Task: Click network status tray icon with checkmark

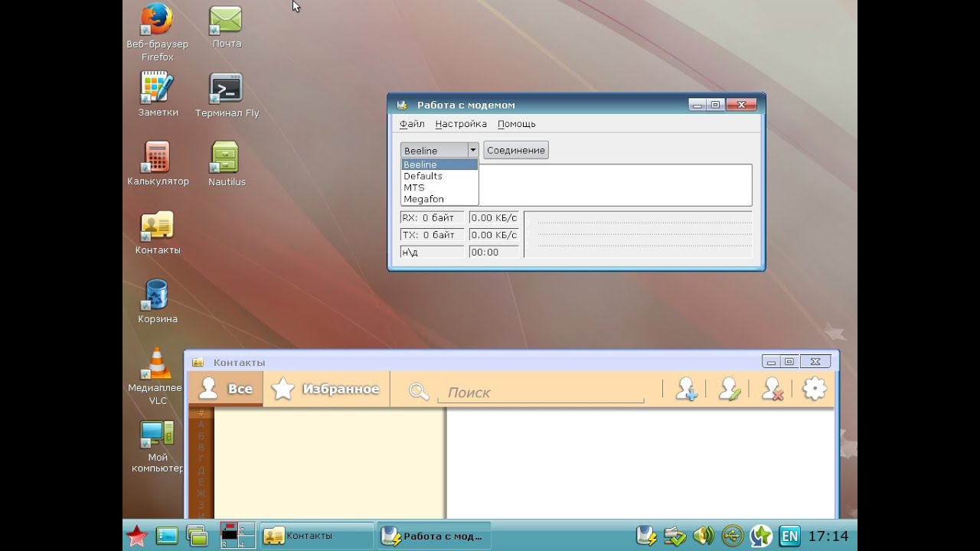Action: (675, 536)
